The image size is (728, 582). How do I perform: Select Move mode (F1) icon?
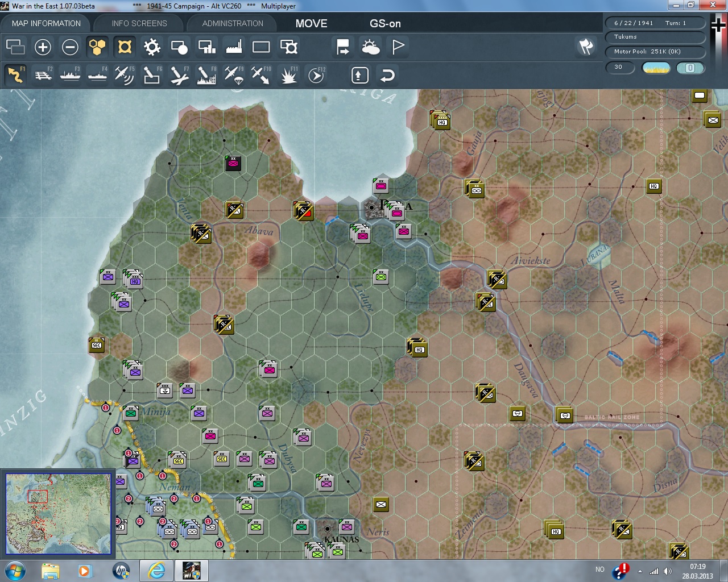coord(15,75)
